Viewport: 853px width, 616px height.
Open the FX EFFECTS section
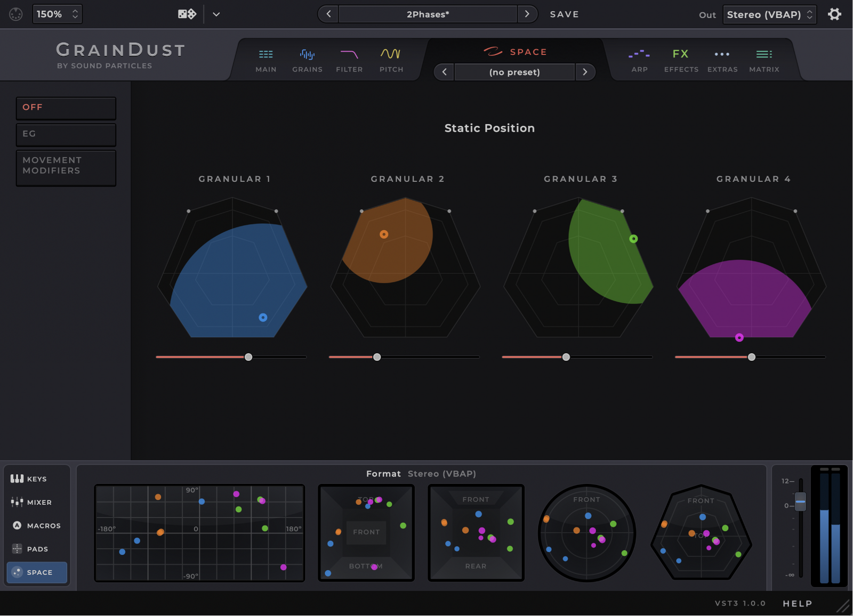click(x=680, y=60)
